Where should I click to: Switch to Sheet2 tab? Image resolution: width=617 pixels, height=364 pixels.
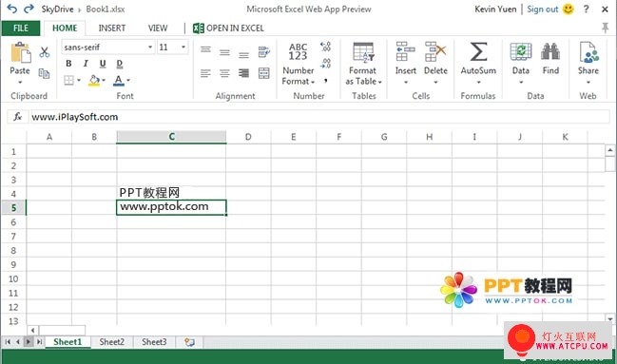click(112, 342)
